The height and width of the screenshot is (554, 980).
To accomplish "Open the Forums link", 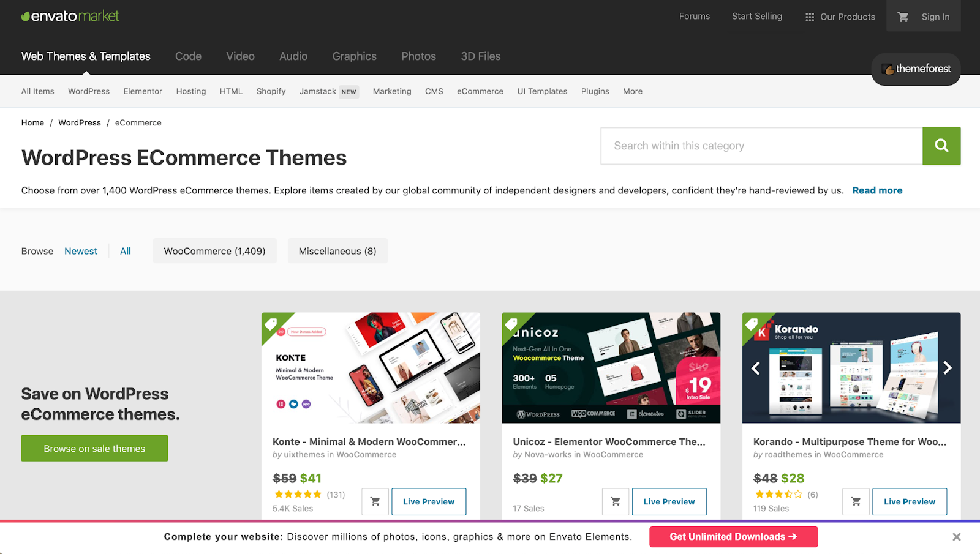I will [x=695, y=17].
